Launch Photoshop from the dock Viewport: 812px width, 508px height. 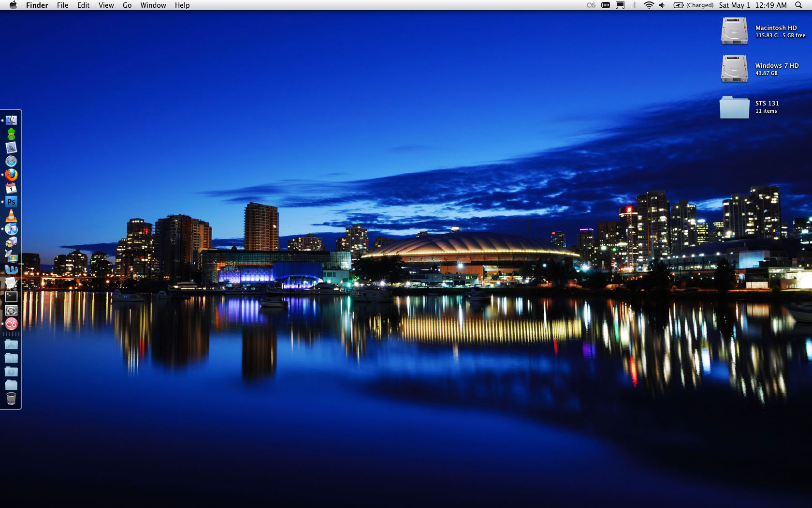[11, 202]
